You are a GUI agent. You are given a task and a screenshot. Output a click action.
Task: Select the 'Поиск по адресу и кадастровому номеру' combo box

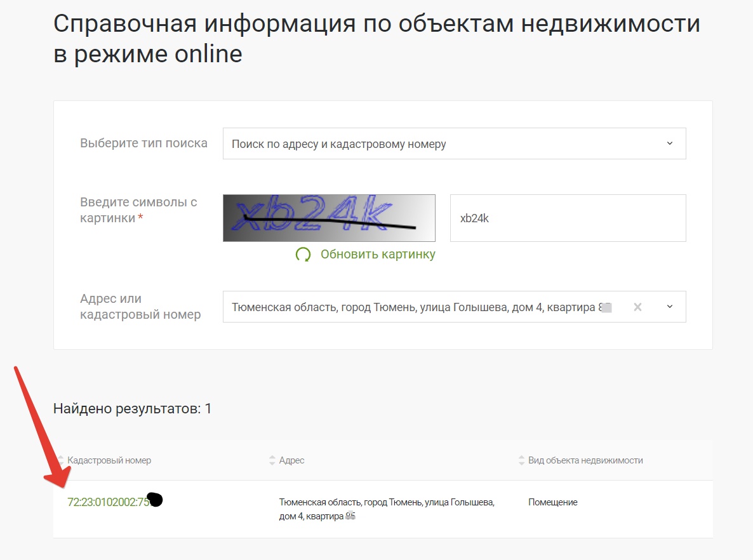444,143
